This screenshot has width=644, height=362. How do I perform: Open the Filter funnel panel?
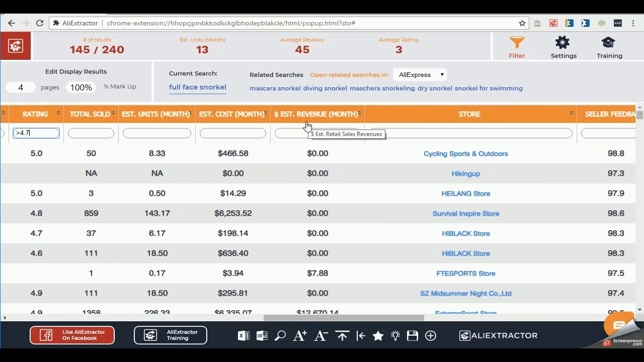click(x=517, y=47)
